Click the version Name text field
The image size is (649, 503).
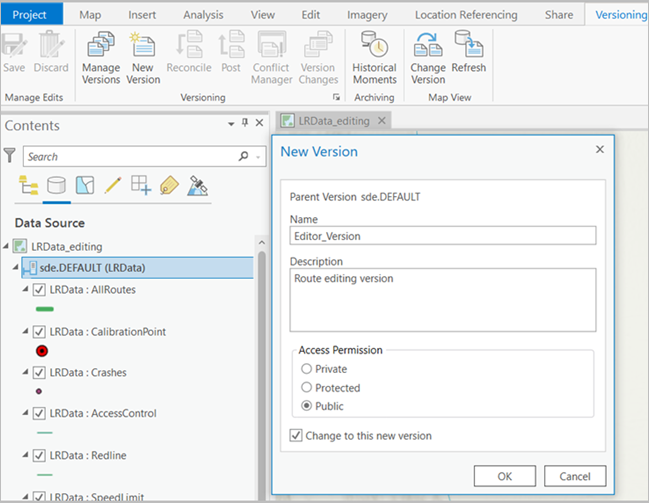click(442, 236)
